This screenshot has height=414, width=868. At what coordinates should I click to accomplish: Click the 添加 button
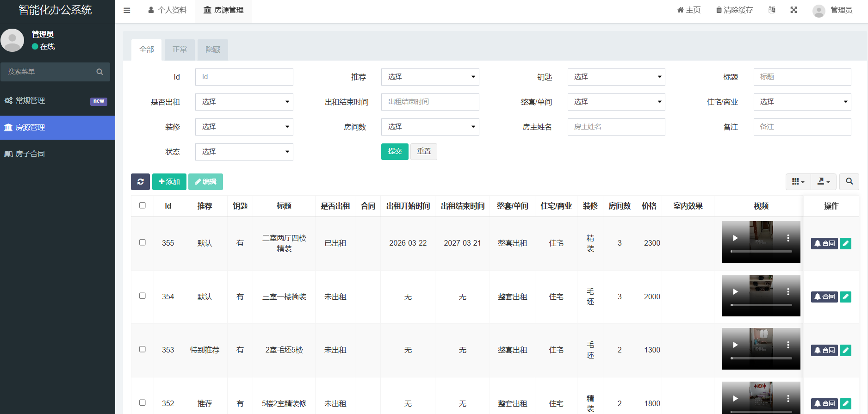pyautogui.click(x=169, y=182)
